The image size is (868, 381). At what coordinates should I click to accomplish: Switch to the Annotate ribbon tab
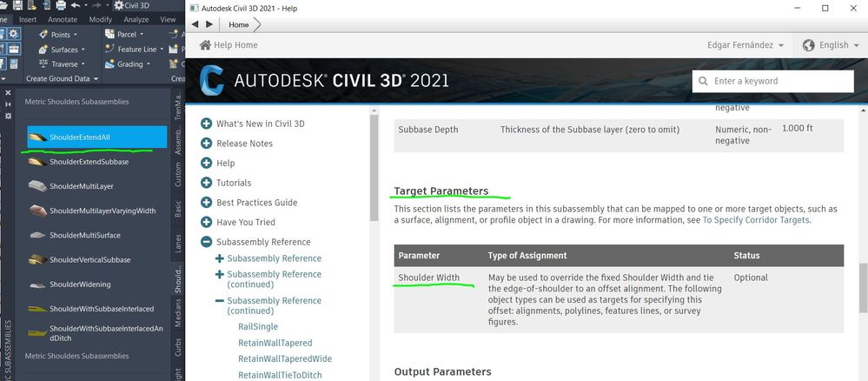(x=63, y=19)
